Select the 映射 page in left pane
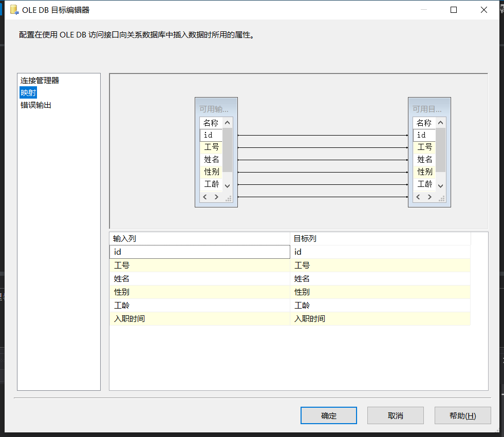Image resolution: width=504 pixels, height=437 pixels. [28, 92]
